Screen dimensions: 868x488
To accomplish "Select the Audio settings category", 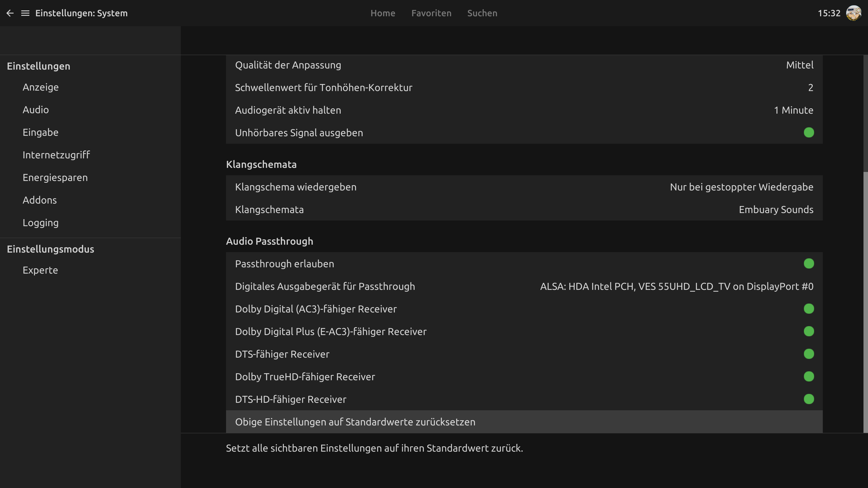I will (90, 110).
